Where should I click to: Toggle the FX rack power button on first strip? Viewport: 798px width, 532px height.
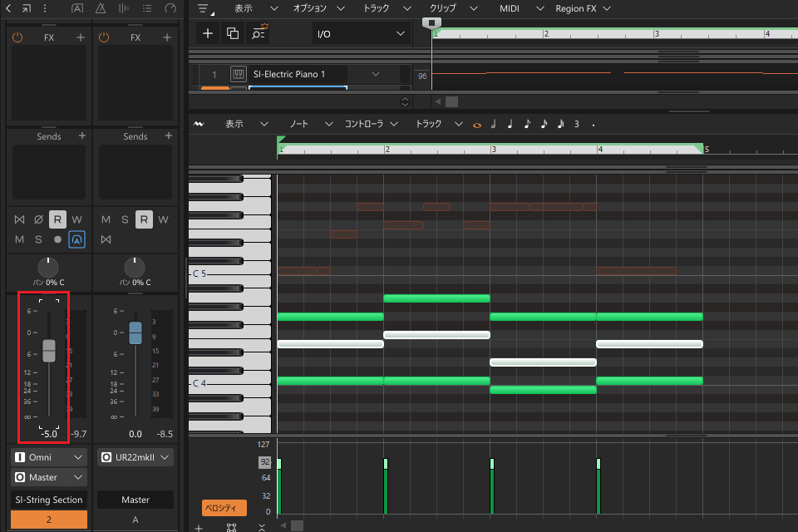click(x=18, y=37)
